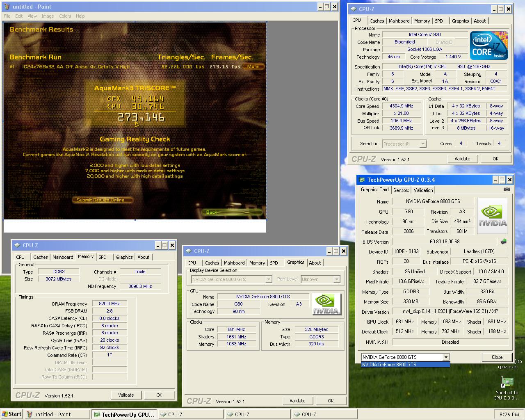Viewport: 525px width, 420px height.
Task: Click OK in graphics CPU-Z window
Action: (331, 401)
